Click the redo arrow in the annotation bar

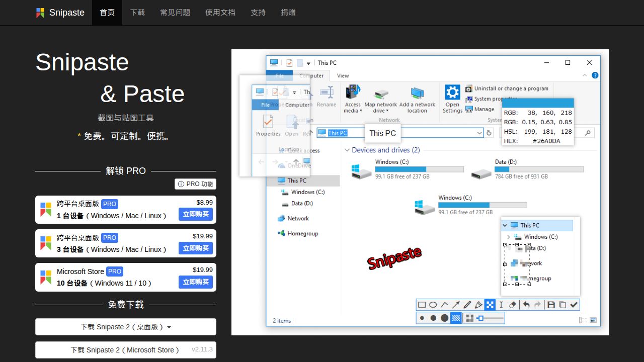(537, 305)
